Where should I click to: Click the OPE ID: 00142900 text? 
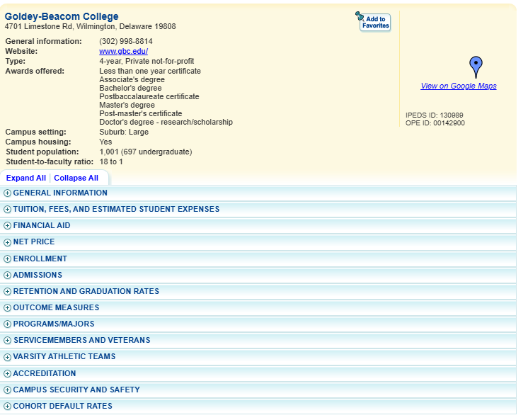pos(435,123)
